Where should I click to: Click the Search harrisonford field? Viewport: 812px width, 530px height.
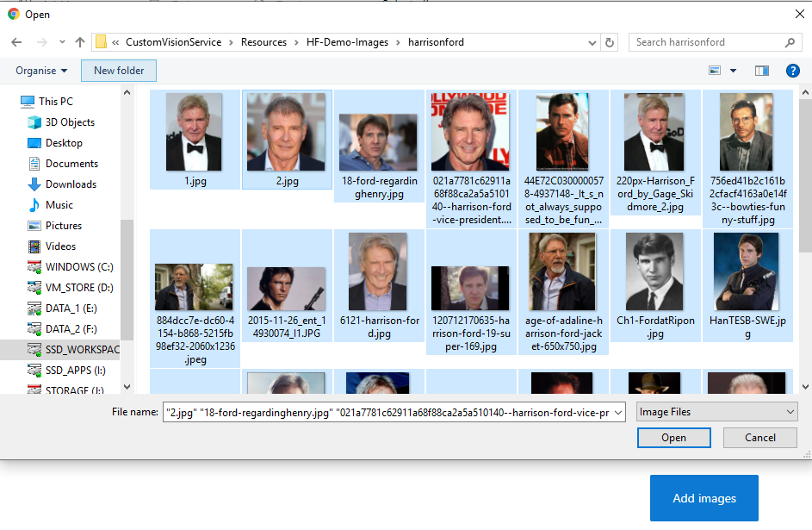click(706, 42)
